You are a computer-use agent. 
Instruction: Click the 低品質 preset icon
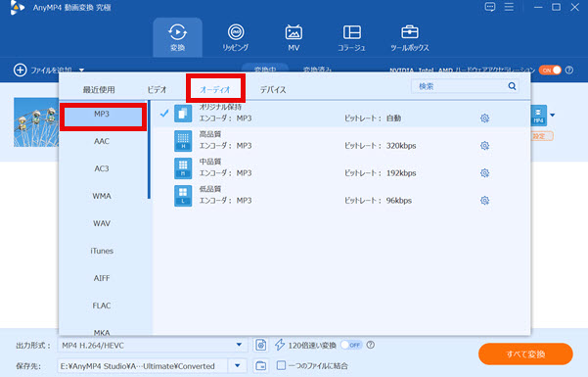[183, 196]
